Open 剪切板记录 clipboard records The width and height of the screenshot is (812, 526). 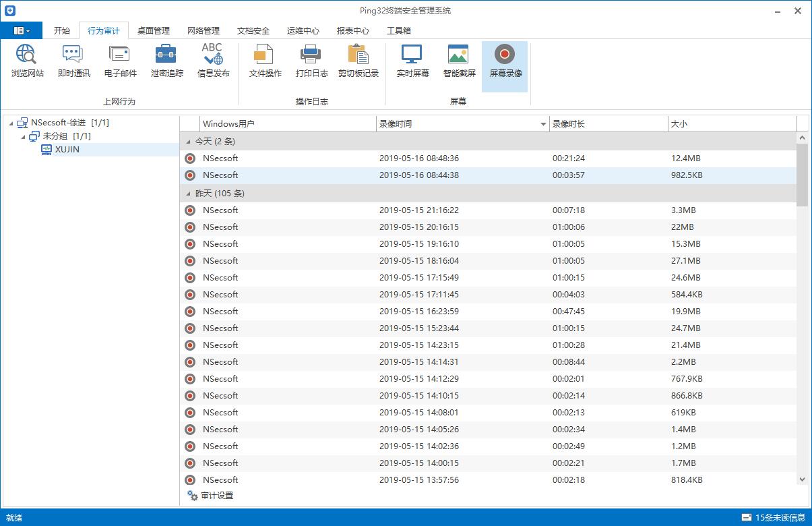[x=358, y=61]
